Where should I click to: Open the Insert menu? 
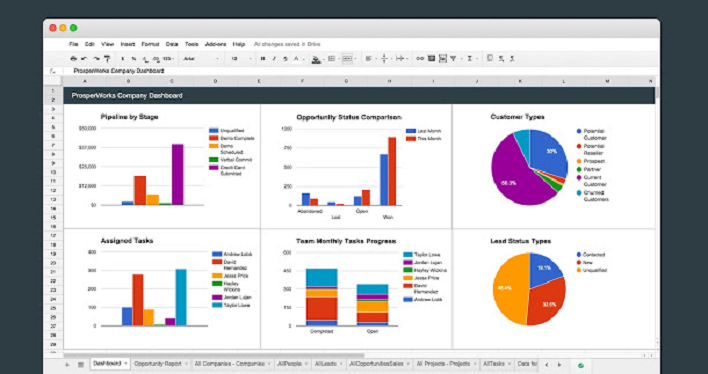pos(128,44)
